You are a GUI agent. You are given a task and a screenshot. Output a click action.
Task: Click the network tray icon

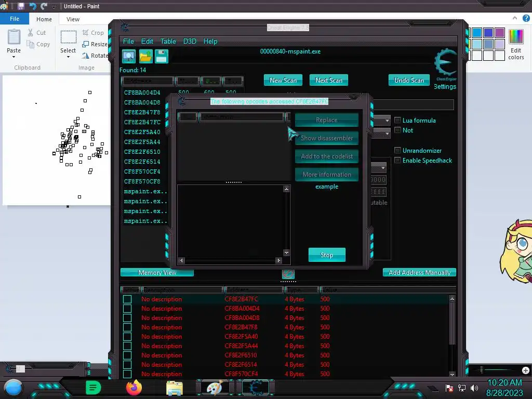pyautogui.click(x=462, y=388)
